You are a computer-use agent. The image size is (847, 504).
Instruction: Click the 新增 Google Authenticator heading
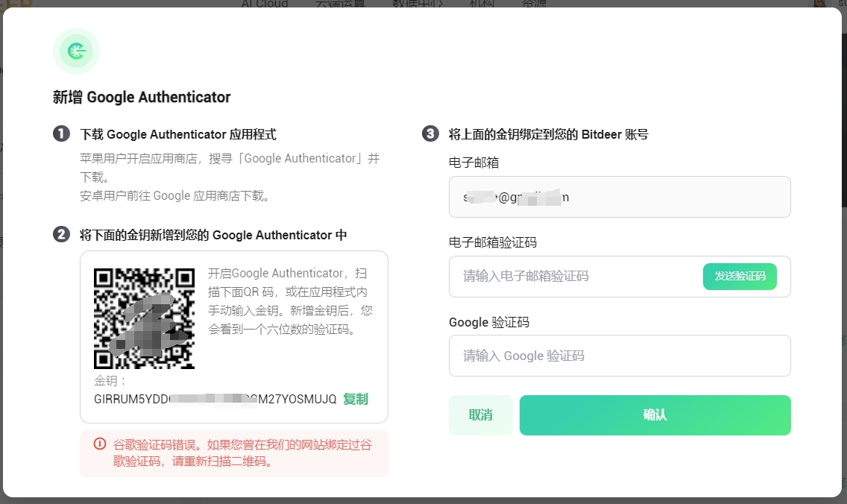point(142,97)
